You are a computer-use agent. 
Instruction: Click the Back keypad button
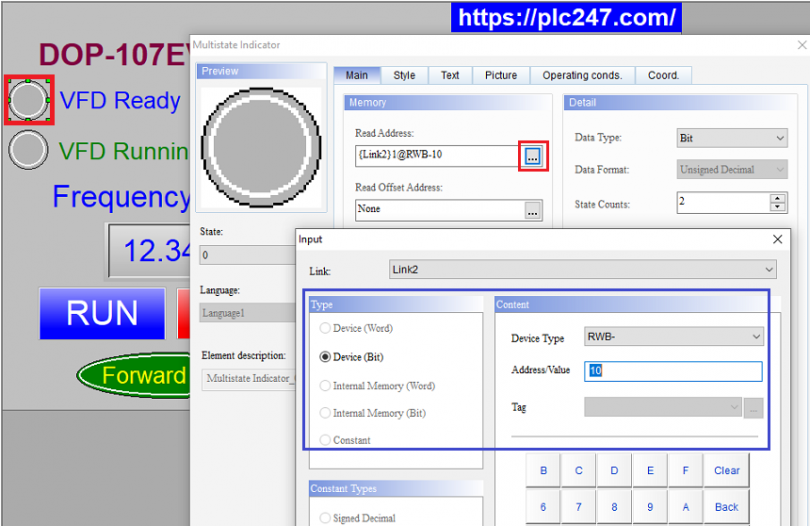[726, 507]
